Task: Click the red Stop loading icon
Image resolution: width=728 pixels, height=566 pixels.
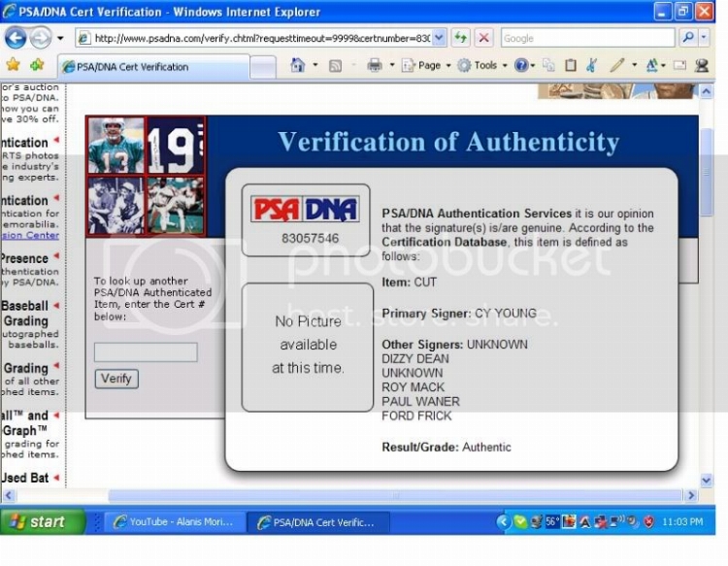Action: tap(483, 38)
